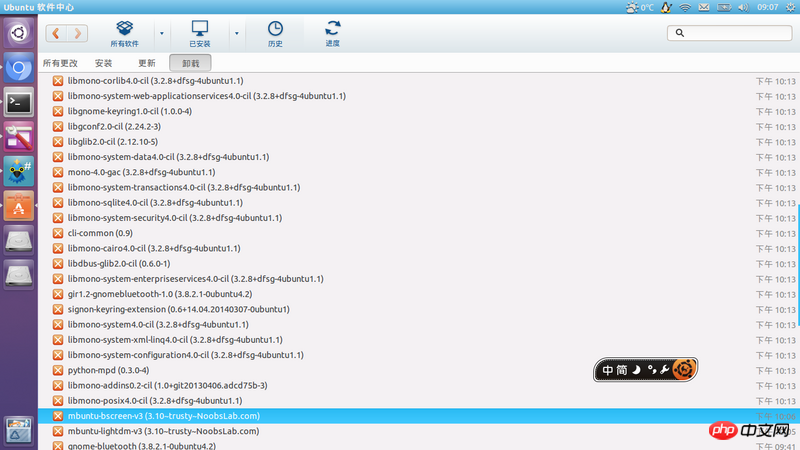Open the tweak tool launcher icon
The width and height of the screenshot is (800, 450).
click(x=18, y=137)
